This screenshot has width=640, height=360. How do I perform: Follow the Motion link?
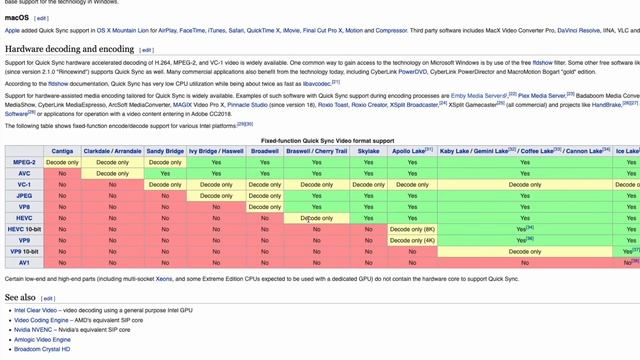point(353,31)
